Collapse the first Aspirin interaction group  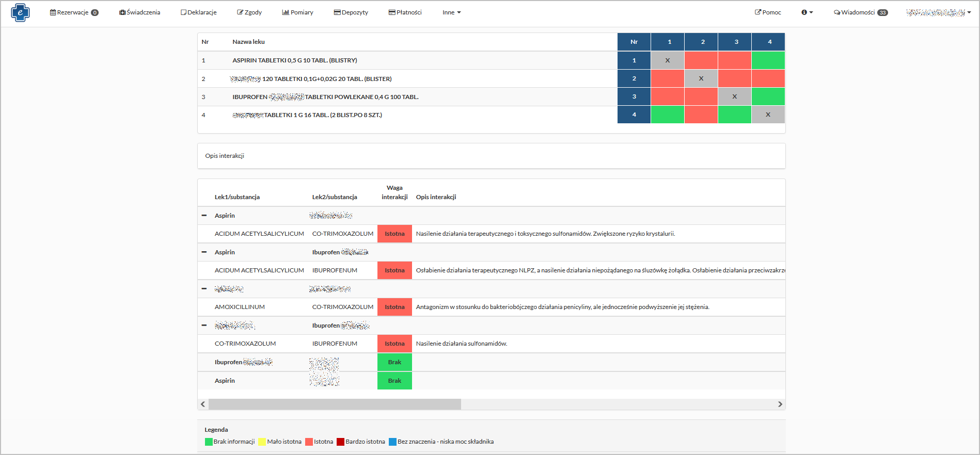[204, 216]
